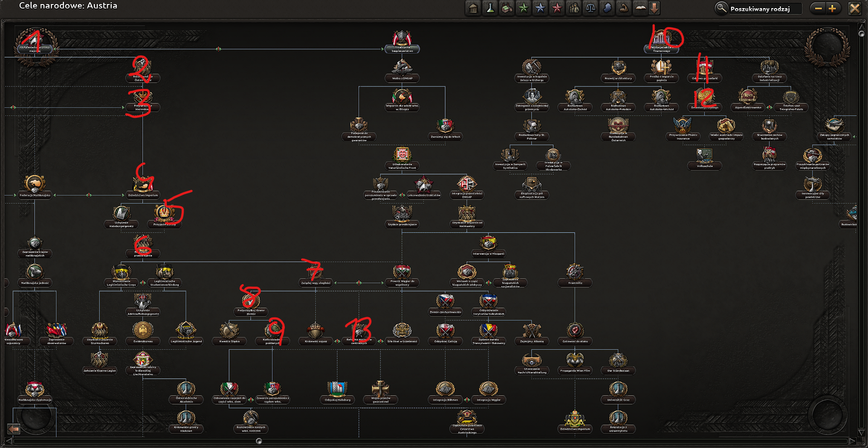Click the 'Poszukiwany rodzaj' search field
Viewport: 868px width, 448px height.
(765, 9)
